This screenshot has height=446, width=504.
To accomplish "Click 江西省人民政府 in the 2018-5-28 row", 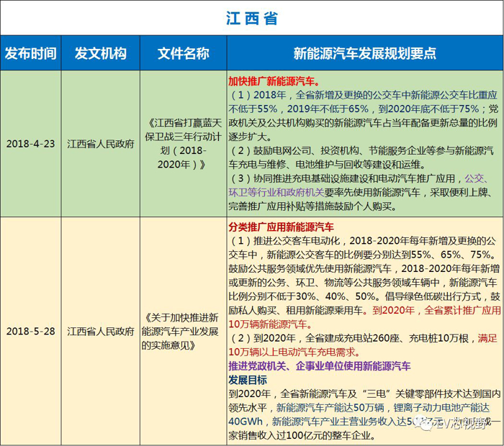I will coord(100,332).
